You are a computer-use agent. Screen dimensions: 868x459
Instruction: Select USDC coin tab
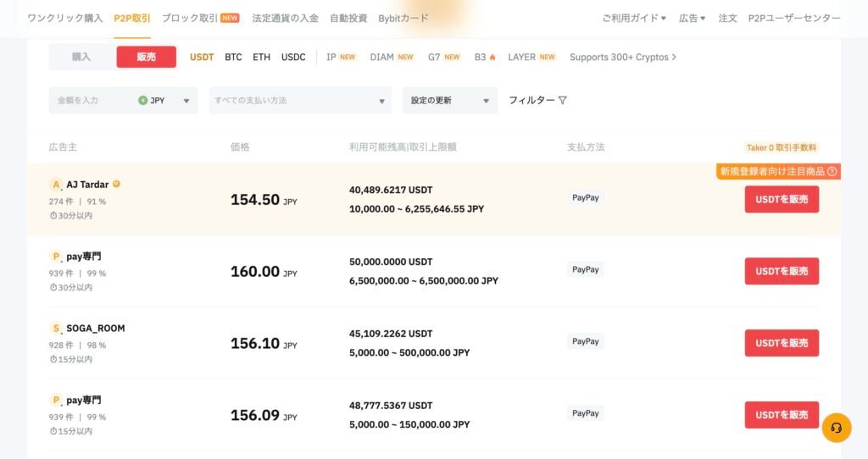click(x=292, y=57)
